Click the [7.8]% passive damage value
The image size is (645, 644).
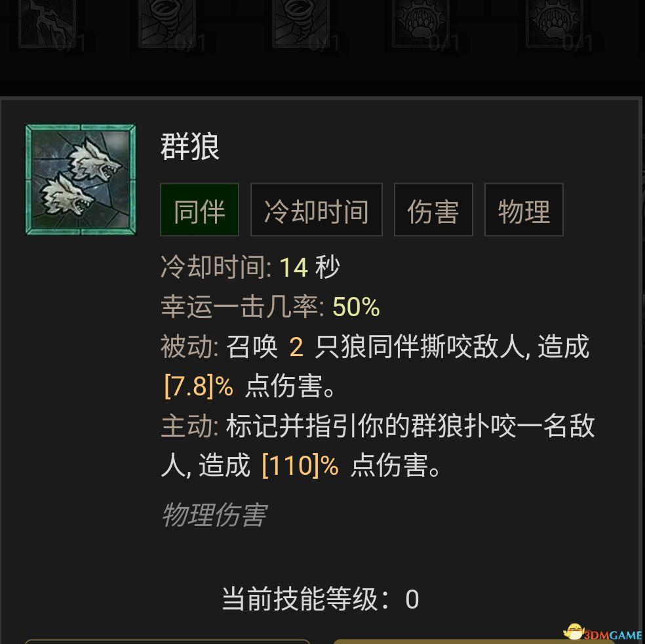click(199, 386)
